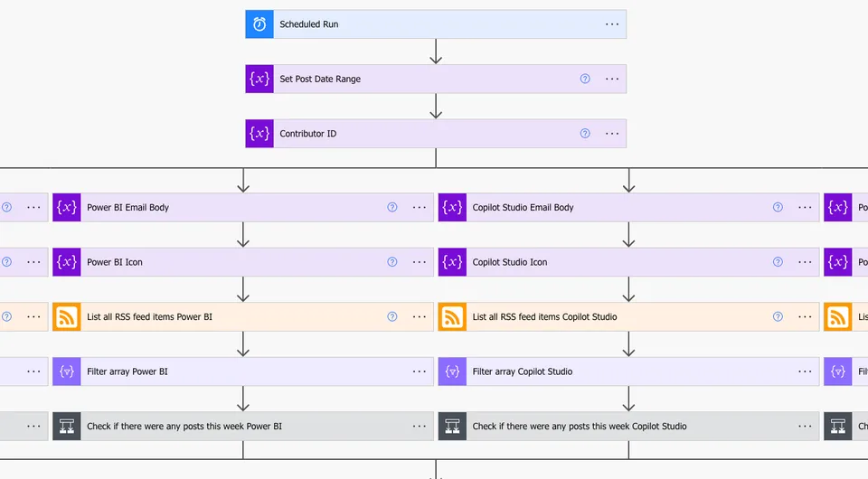Expand the Copilot Studio Email Body card
Image resolution: width=868 pixels, height=479 pixels.
point(628,208)
